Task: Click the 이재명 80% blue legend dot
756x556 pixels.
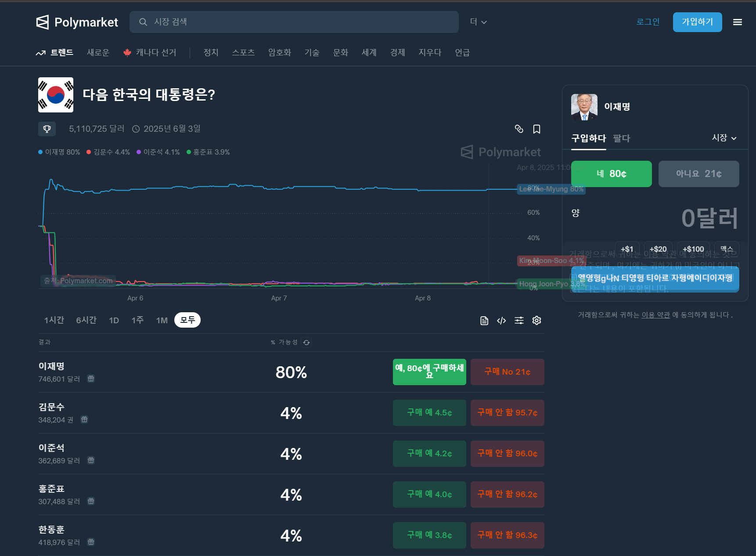Action: click(x=40, y=152)
